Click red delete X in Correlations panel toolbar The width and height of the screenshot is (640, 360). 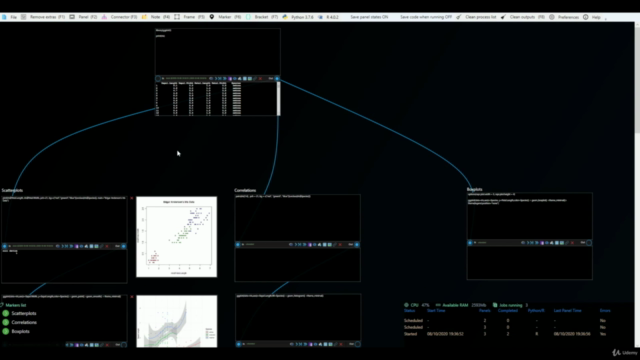pos(340,244)
